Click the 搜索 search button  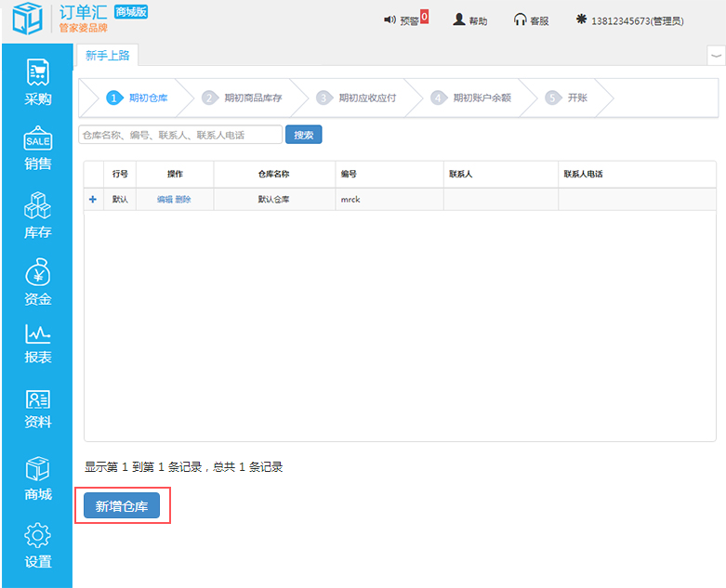(x=303, y=135)
